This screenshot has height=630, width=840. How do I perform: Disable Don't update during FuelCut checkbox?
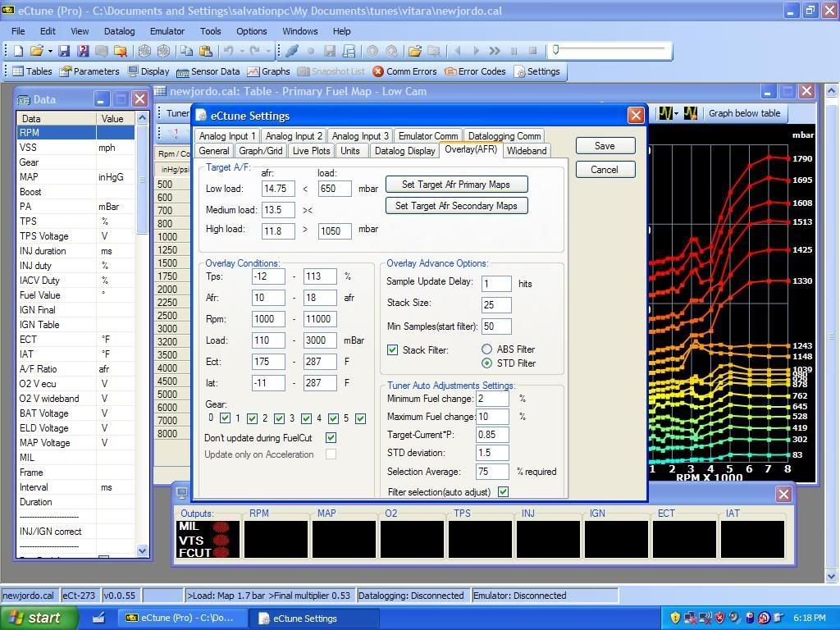click(x=331, y=438)
